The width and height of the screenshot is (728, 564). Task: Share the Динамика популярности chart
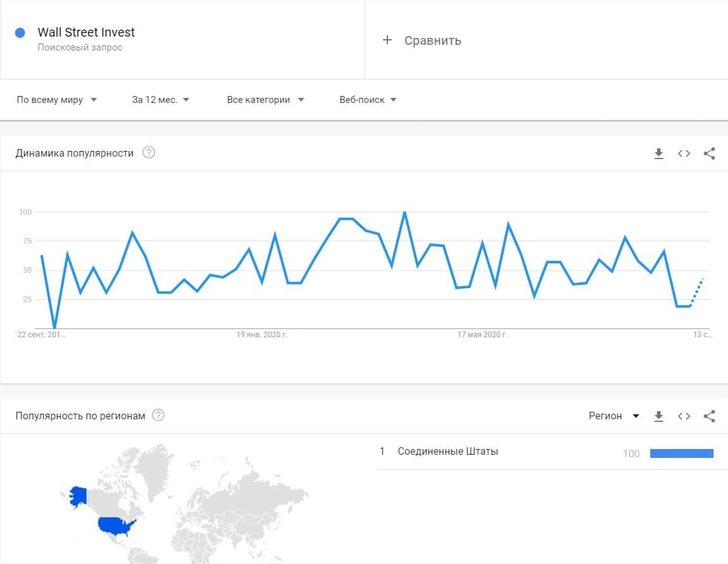(x=709, y=153)
